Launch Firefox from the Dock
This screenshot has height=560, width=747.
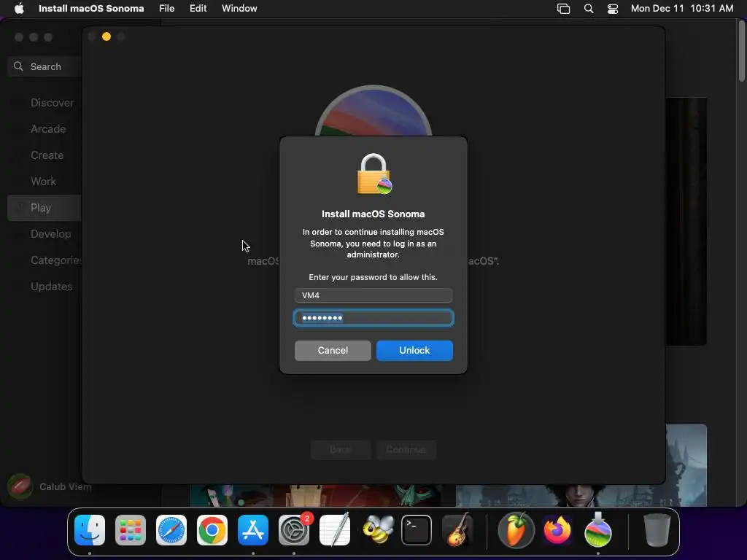[x=557, y=530]
